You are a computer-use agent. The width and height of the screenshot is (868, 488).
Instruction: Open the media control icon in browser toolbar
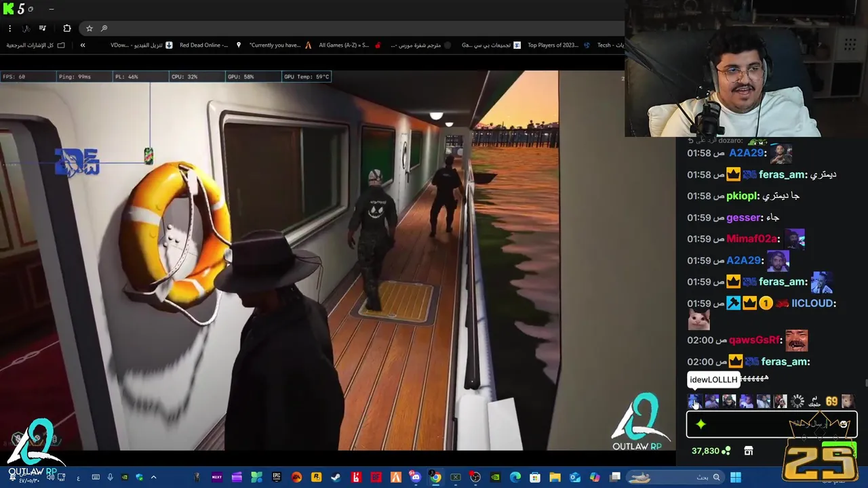(x=42, y=28)
